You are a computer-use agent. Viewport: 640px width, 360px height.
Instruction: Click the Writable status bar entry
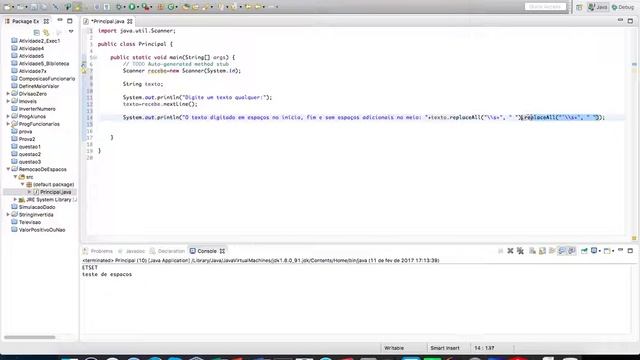click(394, 348)
